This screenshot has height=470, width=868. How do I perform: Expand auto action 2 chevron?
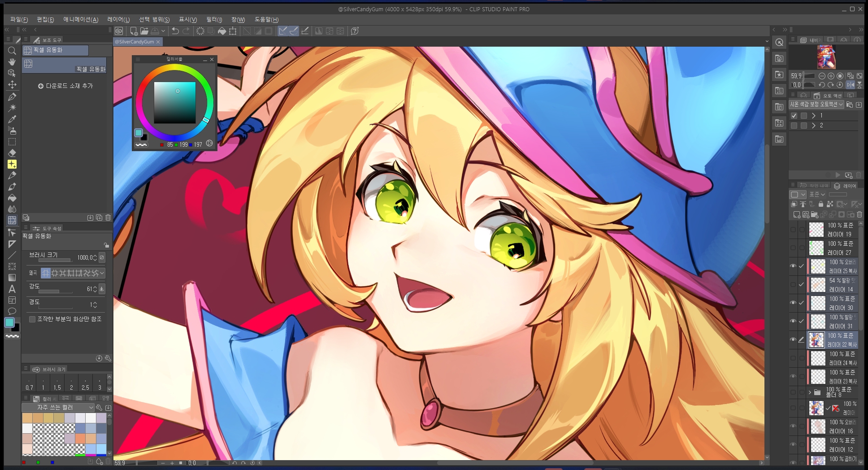tap(813, 126)
